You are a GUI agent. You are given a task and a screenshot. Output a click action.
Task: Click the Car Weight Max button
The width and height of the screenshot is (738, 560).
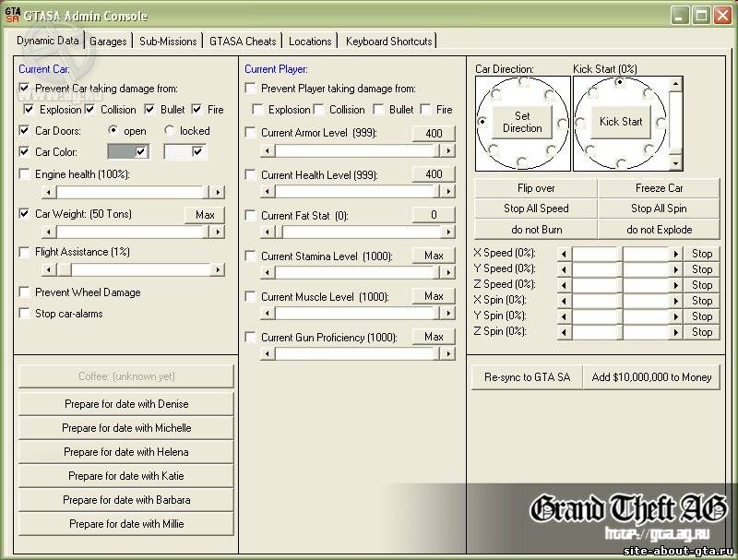[x=205, y=215]
